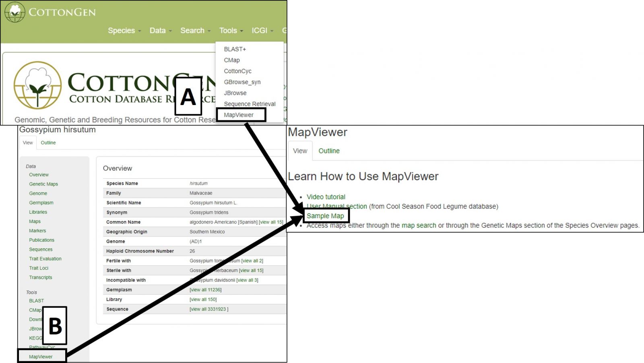Open Sequences in sidebar
The height and width of the screenshot is (363, 644).
41,249
